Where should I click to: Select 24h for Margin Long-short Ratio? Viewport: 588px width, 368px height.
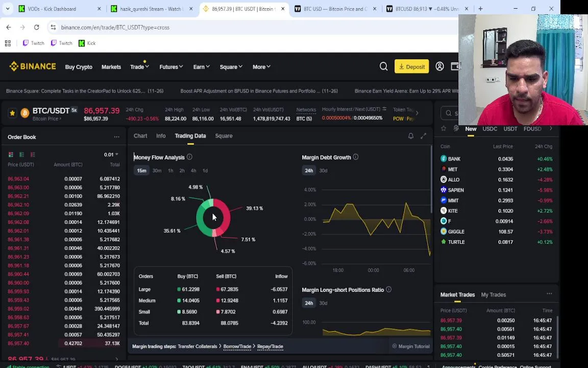pyautogui.click(x=309, y=303)
